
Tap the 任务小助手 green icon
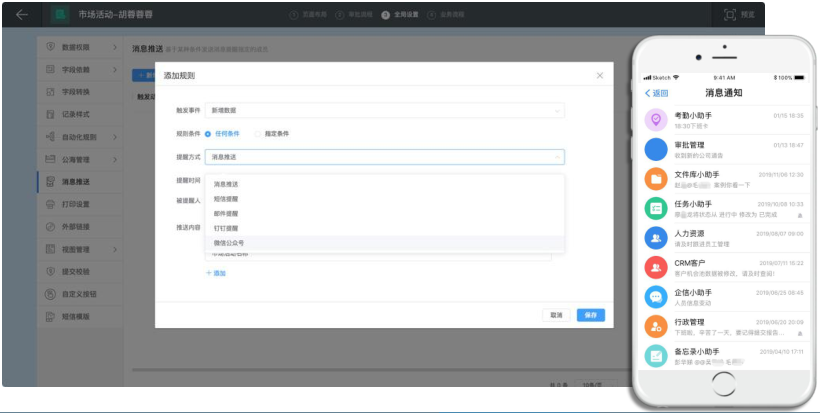click(656, 208)
